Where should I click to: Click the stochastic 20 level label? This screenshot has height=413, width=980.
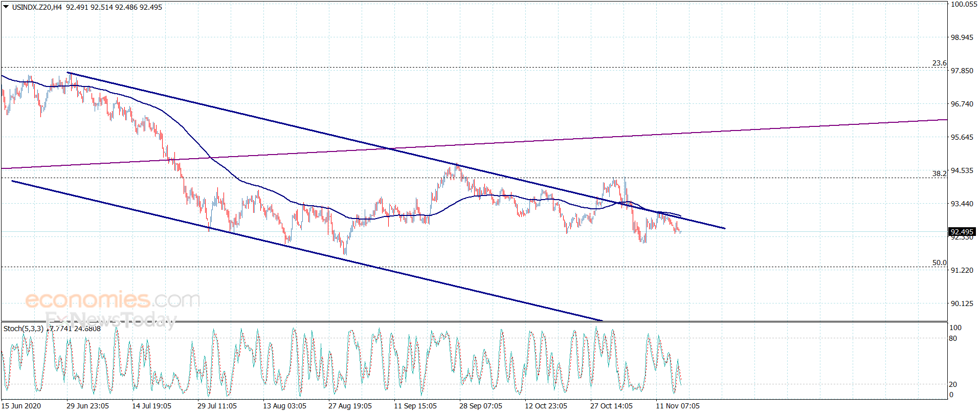pos(953,384)
